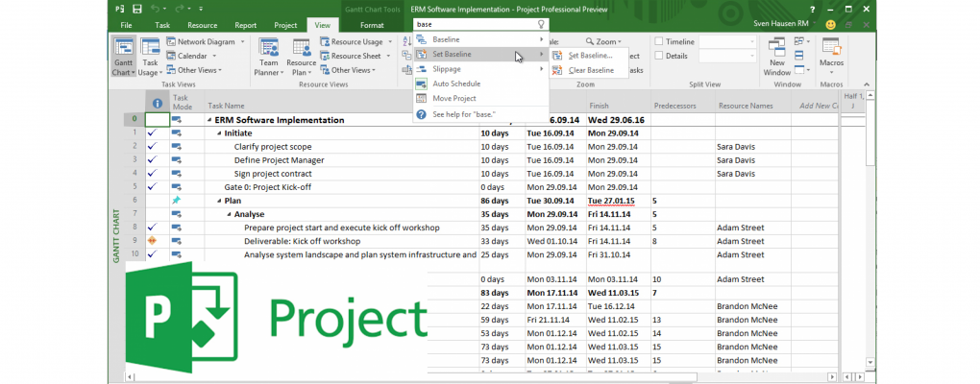Switch to the Project ribbon tab
The height and width of the screenshot is (384, 980).
click(x=285, y=25)
